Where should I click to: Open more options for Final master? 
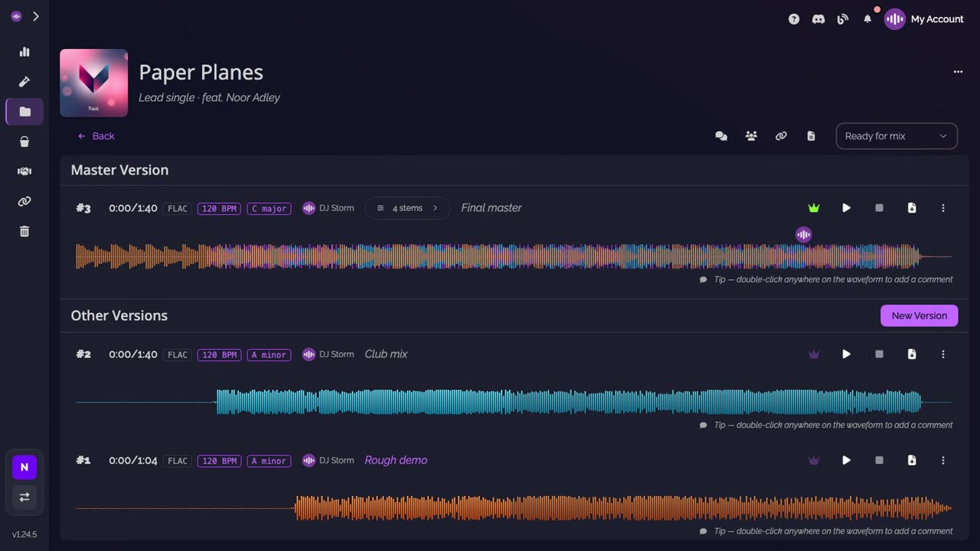(x=943, y=208)
